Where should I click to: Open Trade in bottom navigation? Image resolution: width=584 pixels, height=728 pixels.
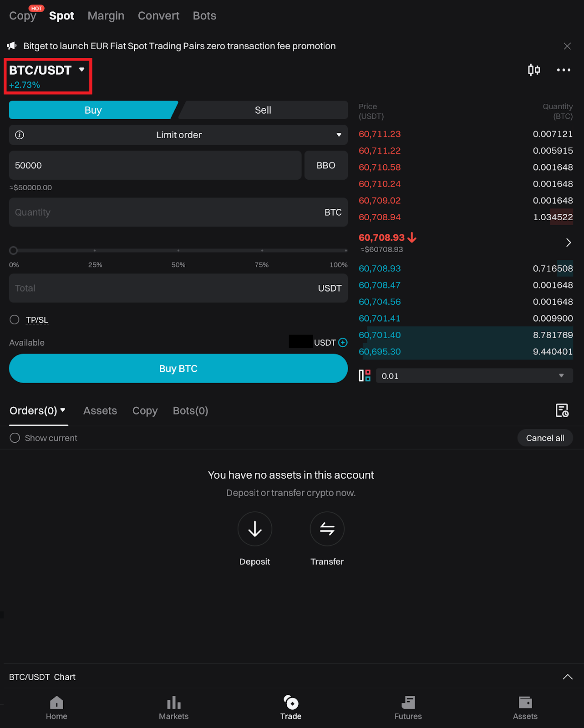pos(291,708)
